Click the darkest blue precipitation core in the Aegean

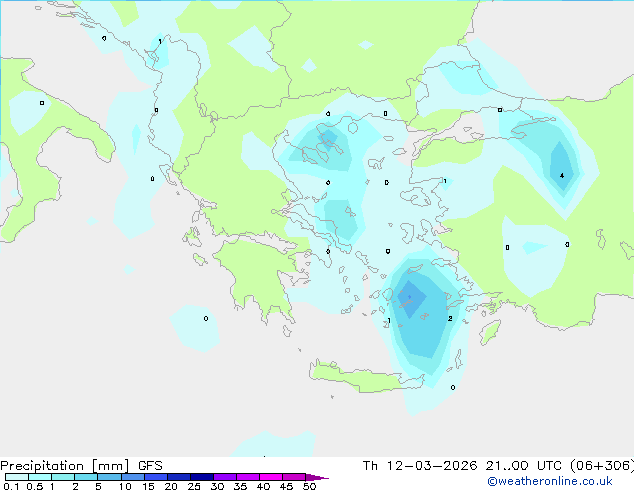[x=410, y=298]
